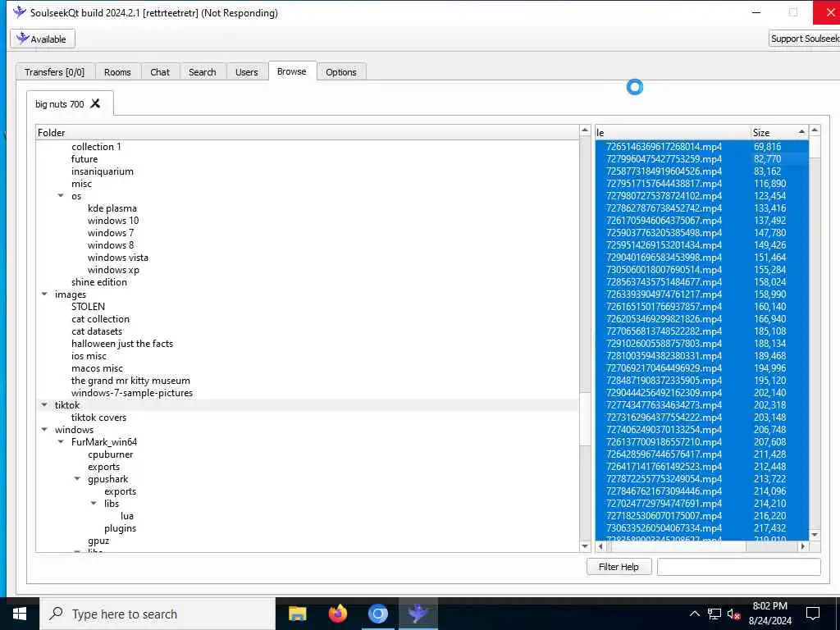Select the 'tiktok covers' folder
The height and width of the screenshot is (630, 840).
click(98, 418)
